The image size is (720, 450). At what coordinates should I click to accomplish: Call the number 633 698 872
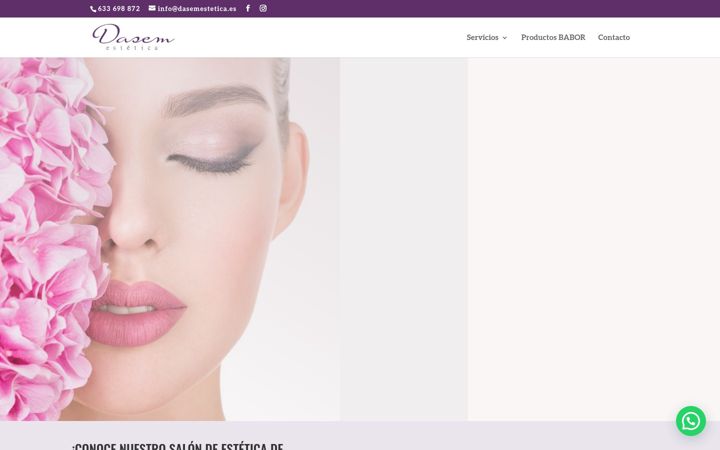tap(118, 9)
